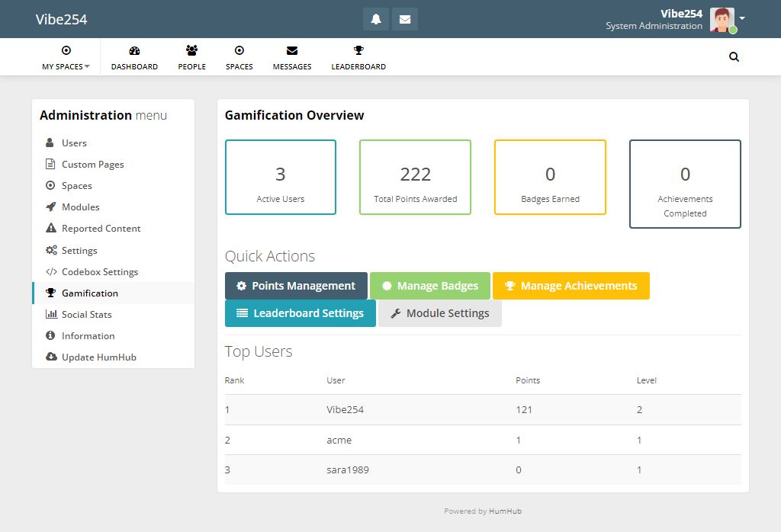Click the HumHub footer link
This screenshot has height=532, width=781.
point(505,511)
